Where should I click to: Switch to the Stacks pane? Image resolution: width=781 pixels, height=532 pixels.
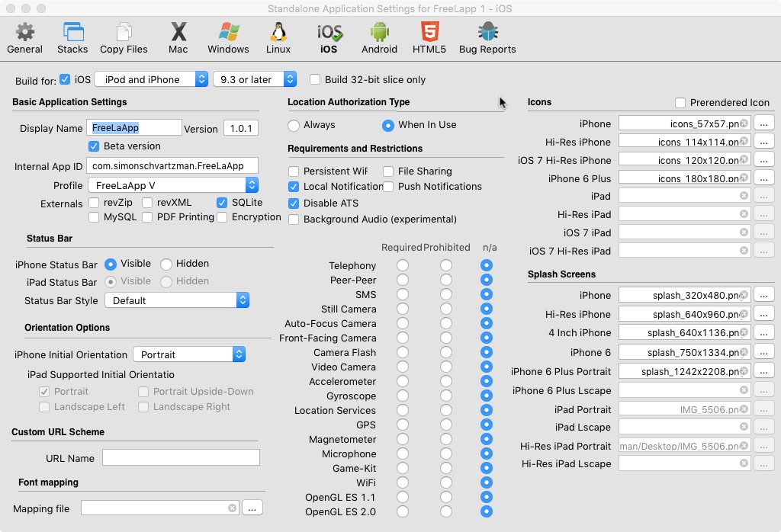[72, 38]
